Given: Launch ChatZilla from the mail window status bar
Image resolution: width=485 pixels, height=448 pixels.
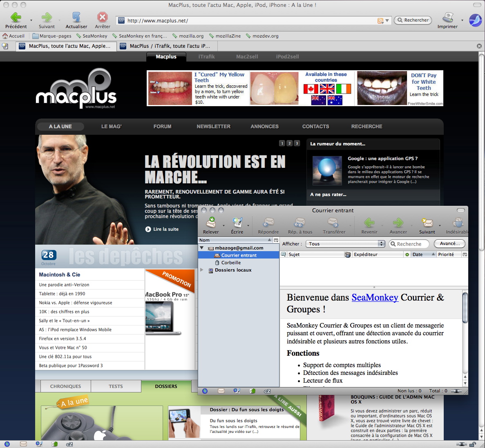Looking at the screenshot, I should 268,391.
